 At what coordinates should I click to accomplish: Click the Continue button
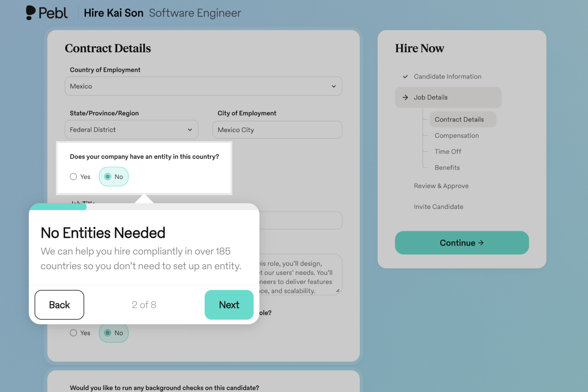point(462,243)
